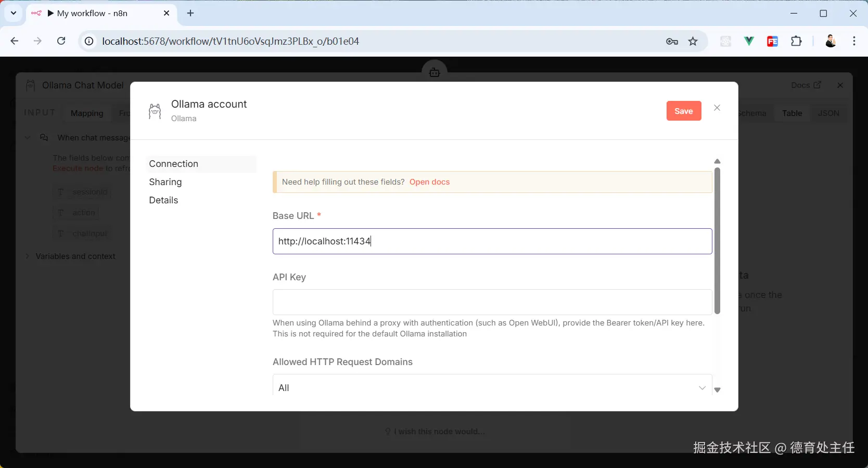868x468 pixels.
Task: Open the Allowed HTTP Request Domains dropdown
Action: coord(492,387)
